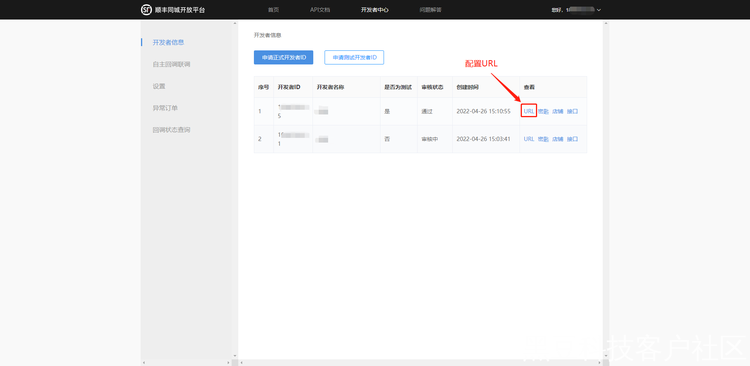Image resolution: width=750 pixels, height=366 pixels.
Task: Click the 开发者名称 column header
Action: (x=331, y=87)
